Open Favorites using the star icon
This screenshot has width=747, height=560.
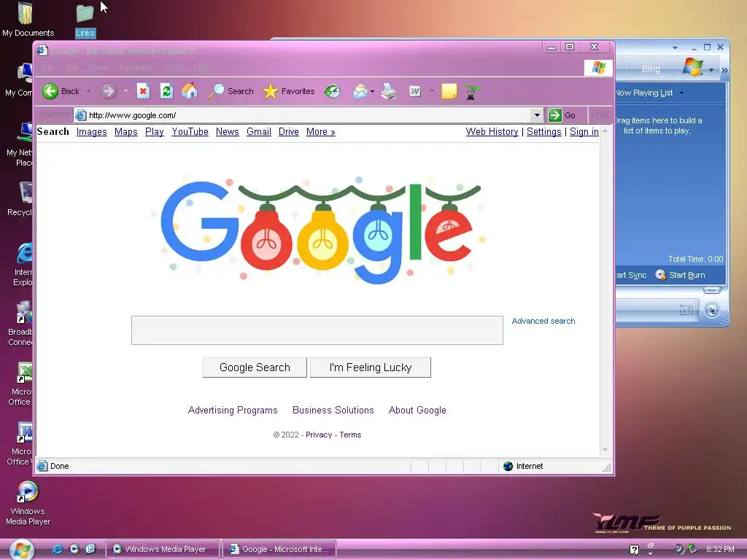[270, 91]
